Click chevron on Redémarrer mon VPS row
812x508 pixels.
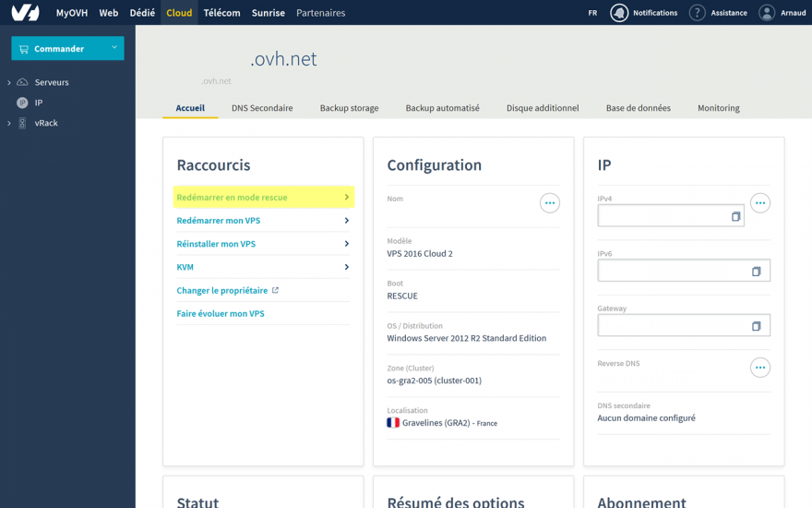pyautogui.click(x=346, y=221)
